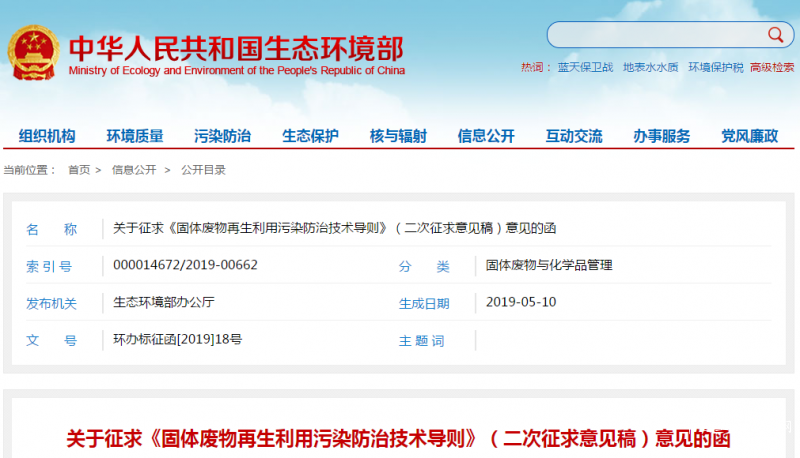This screenshot has width=800, height=458.
Task: Click the national emblem logo
Action: [33, 53]
